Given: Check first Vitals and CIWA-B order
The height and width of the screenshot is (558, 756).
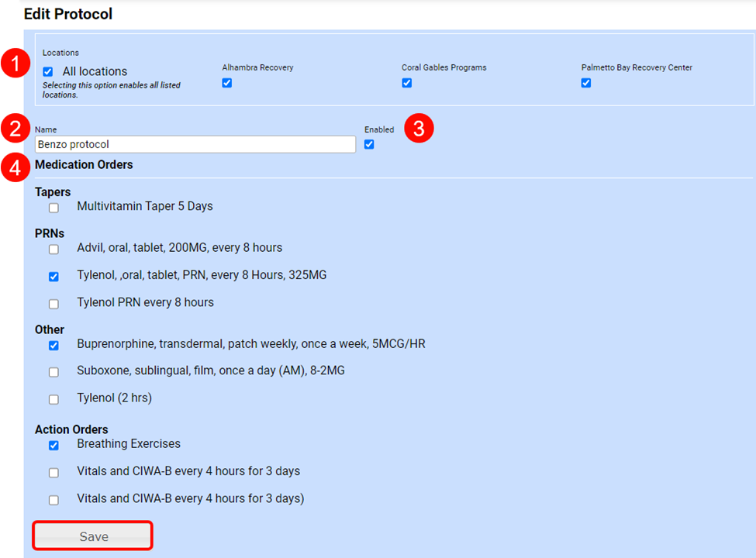Looking at the screenshot, I should (x=54, y=473).
